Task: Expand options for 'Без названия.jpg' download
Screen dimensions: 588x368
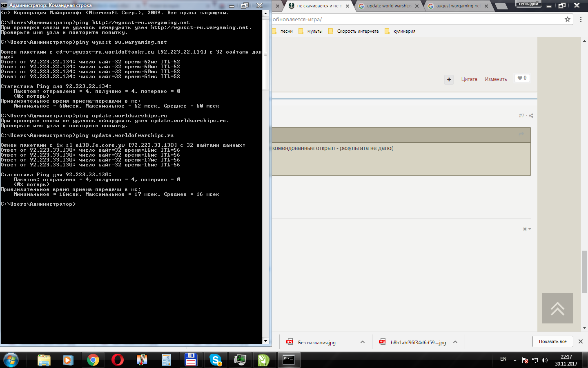Action: (362, 342)
